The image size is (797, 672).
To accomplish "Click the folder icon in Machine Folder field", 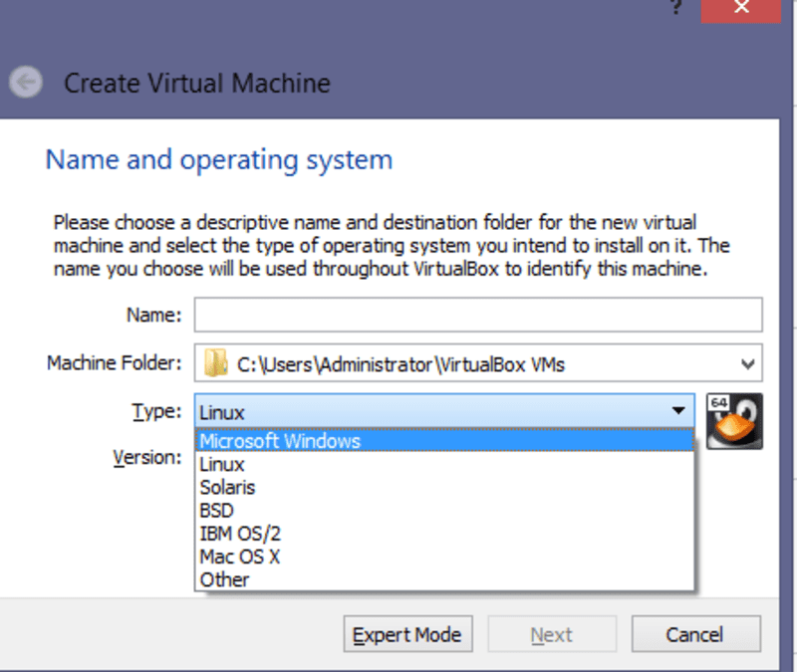I will 215,362.
